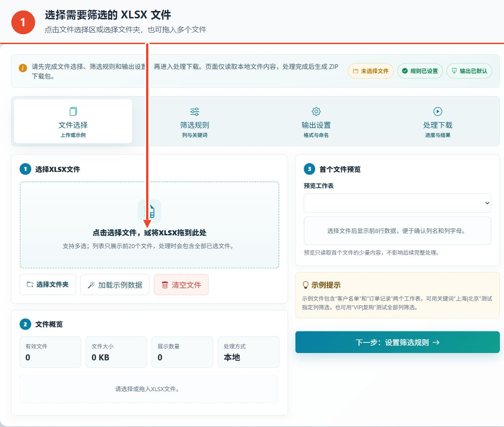Click the file copy icon above 文件选择
504x427 pixels.
tap(74, 111)
